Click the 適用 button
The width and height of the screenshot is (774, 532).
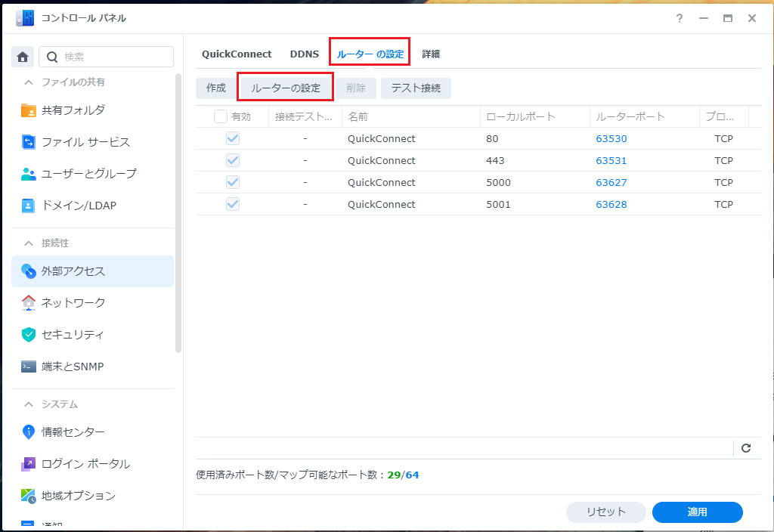click(x=697, y=512)
